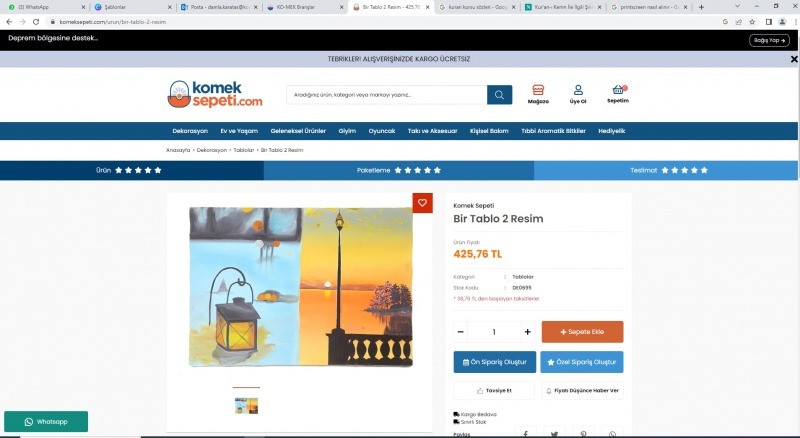
Task: Bookmark this page with star icon
Action: (752, 22)
